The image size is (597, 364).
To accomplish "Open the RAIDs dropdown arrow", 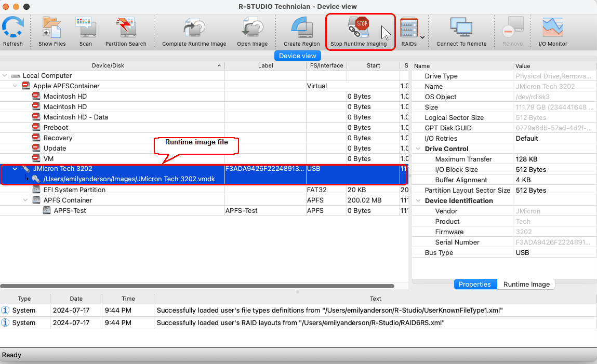I will pyautogui.click(x=422, y=37).
